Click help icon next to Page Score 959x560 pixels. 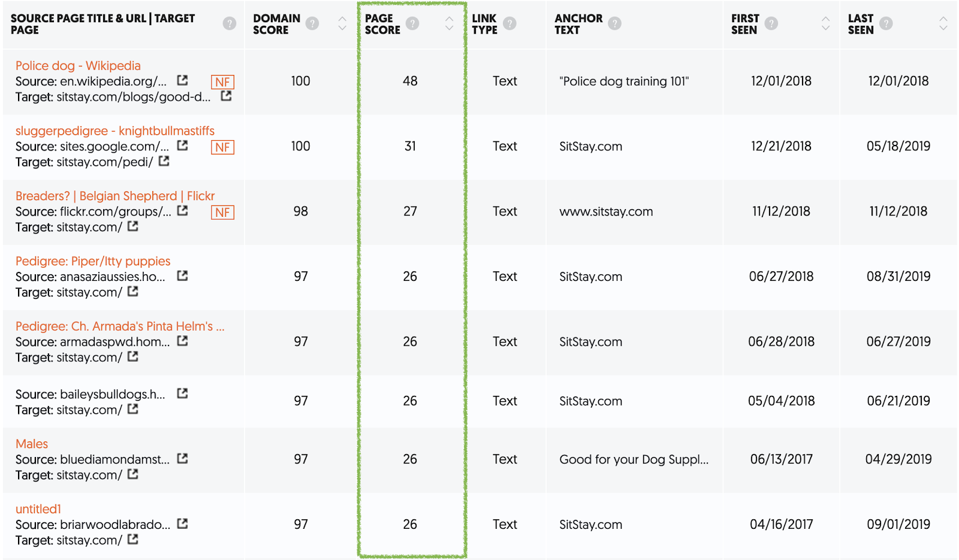pos(412,23)
